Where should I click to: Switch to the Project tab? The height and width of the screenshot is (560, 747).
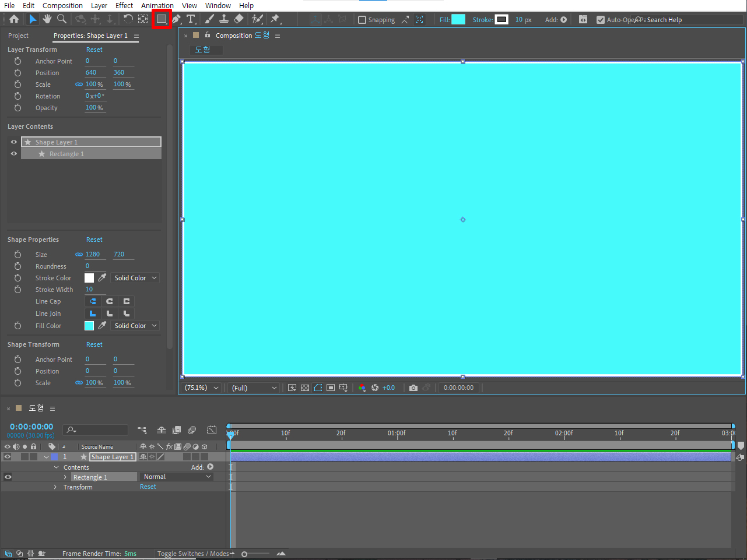click(x=18, y=36)
